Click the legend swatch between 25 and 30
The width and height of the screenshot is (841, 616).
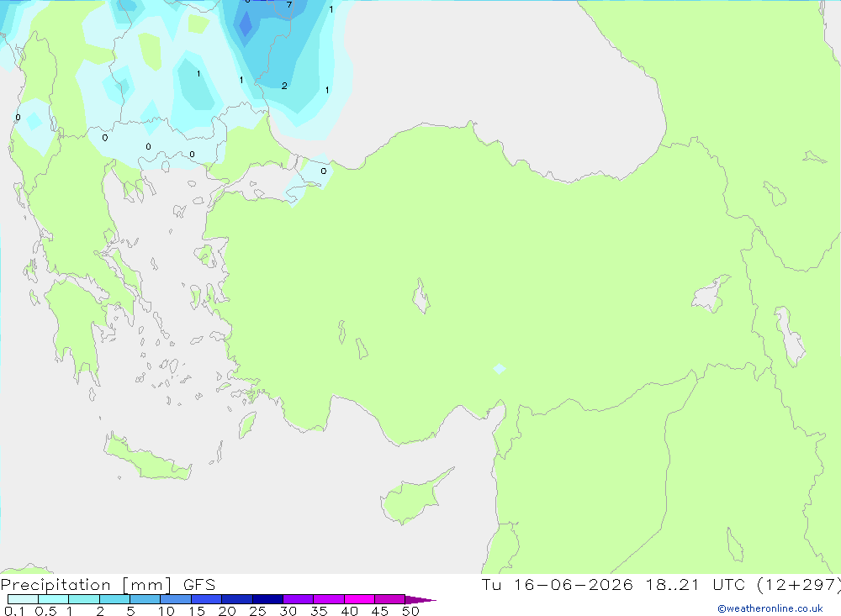(x=267, y=599)
